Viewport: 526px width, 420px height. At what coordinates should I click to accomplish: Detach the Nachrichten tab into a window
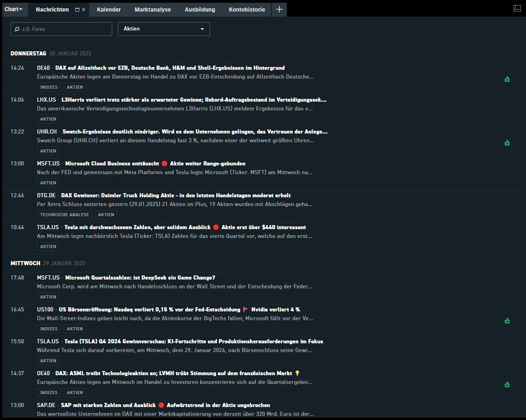(x=77, y=10)
